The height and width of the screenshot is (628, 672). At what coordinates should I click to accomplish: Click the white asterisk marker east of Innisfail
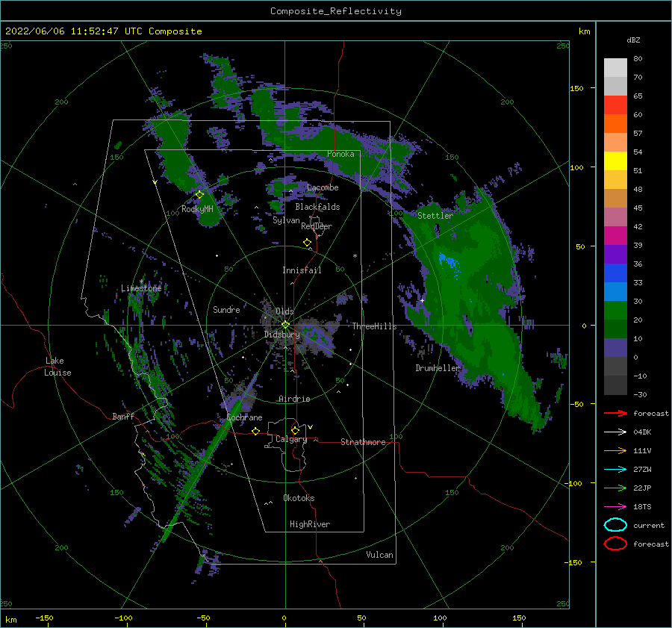click(355, 256)
